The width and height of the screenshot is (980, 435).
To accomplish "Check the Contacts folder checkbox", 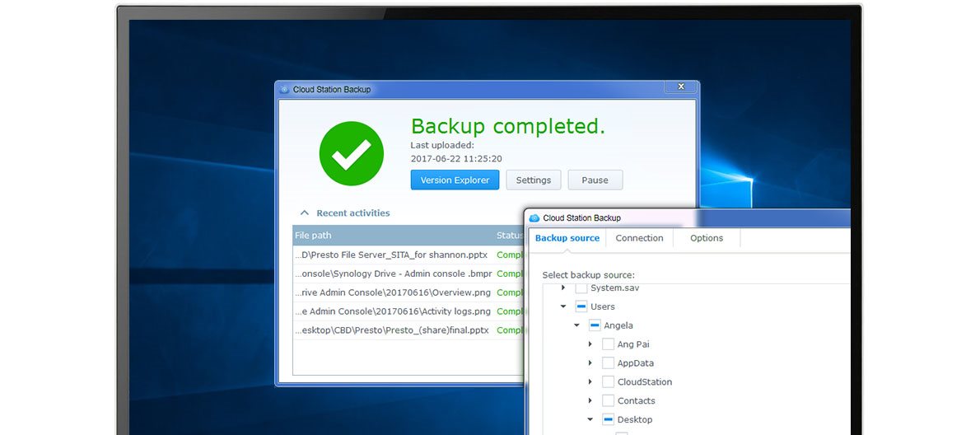I will pyautogui.click(x=608, y=400).
